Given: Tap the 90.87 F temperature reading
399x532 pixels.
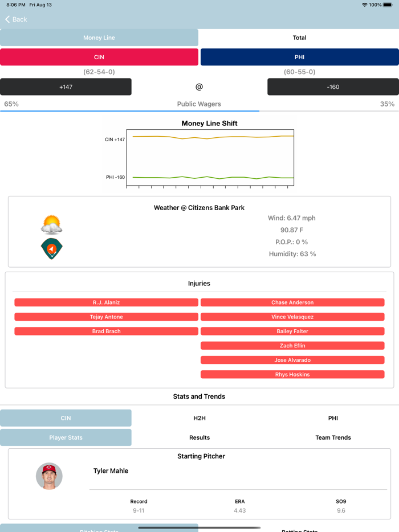Looking at the screenshot, I should tap(292, 230).
